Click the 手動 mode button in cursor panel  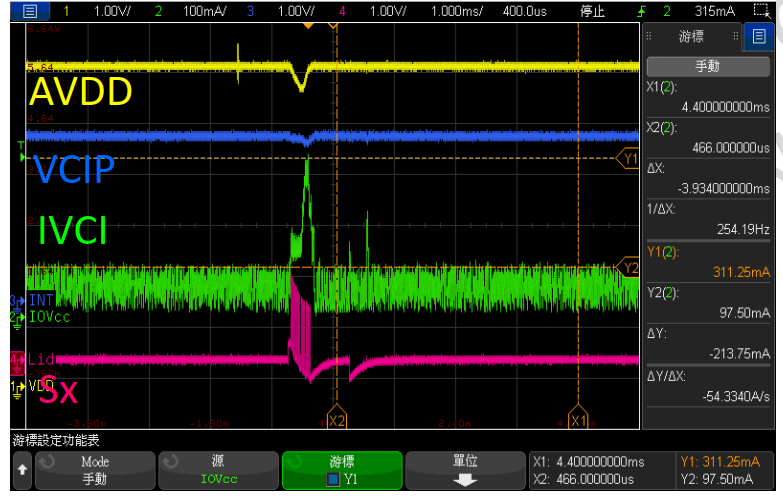click(708, 66)
